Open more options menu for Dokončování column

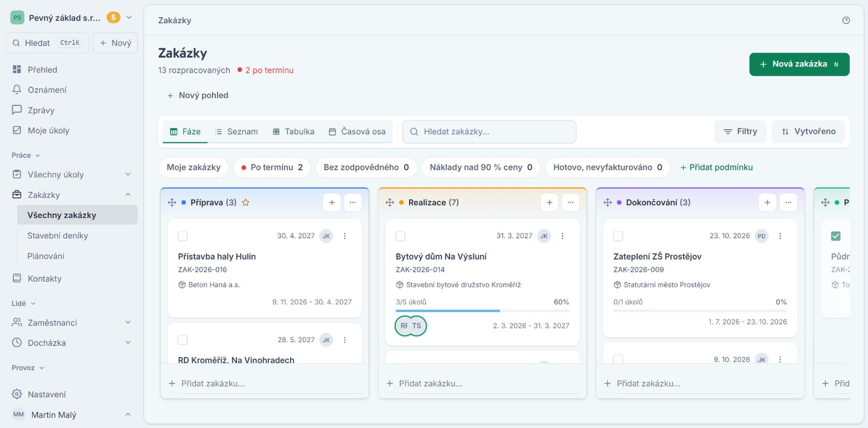[788, 203]
